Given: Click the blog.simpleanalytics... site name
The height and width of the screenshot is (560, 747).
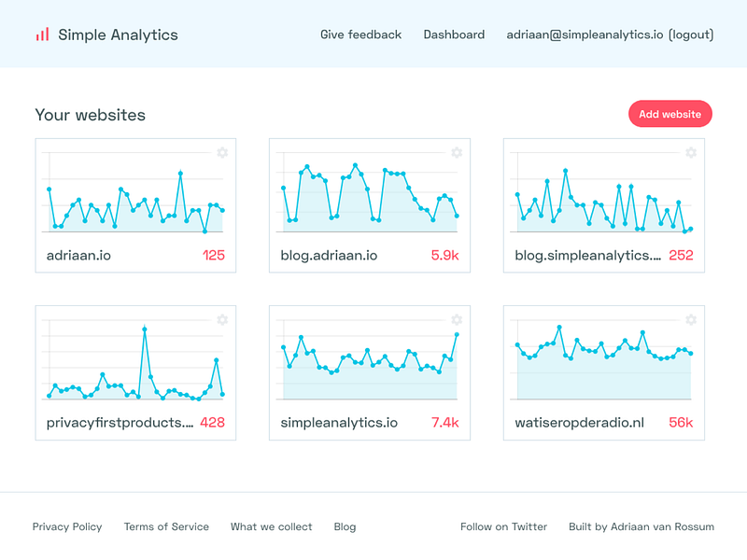Looking at the screenshot, I should click(x=588, y=255).
